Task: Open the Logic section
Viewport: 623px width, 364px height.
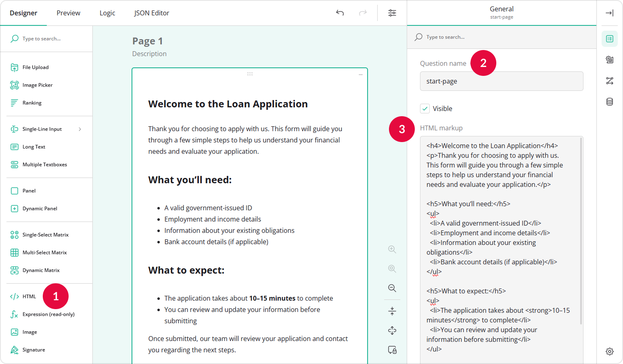Action: point(107,13)
